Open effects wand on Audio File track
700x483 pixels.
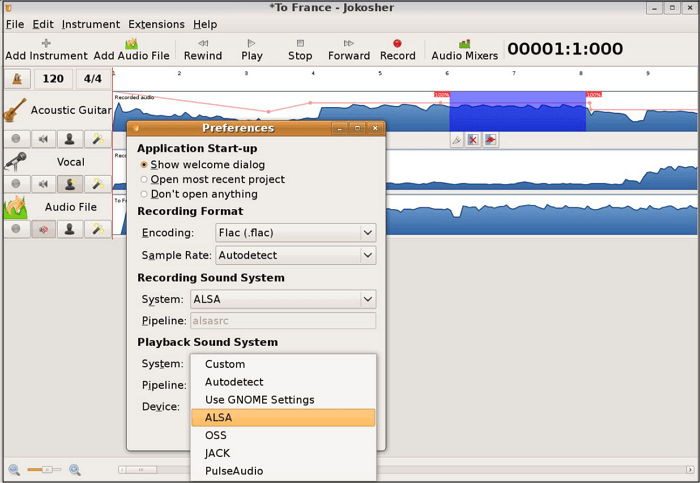point(97,229)
